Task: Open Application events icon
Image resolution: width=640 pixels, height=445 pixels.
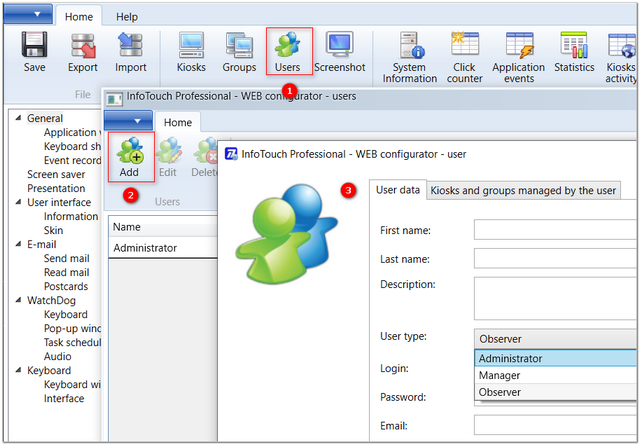Action: (519, 45)
